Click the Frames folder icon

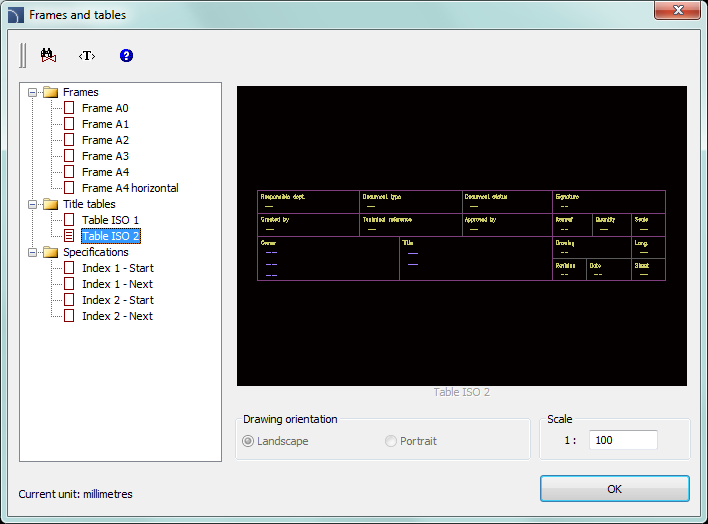(51, 92)
